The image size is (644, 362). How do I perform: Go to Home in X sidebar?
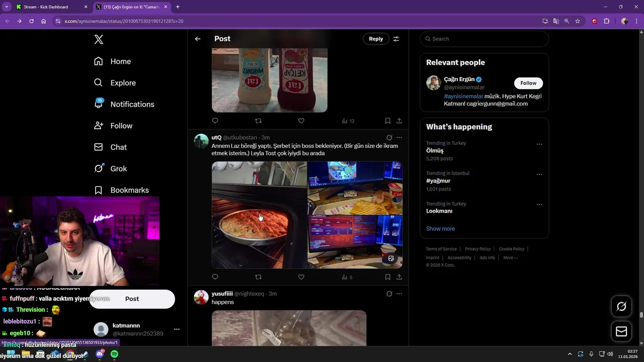[113, 61]
